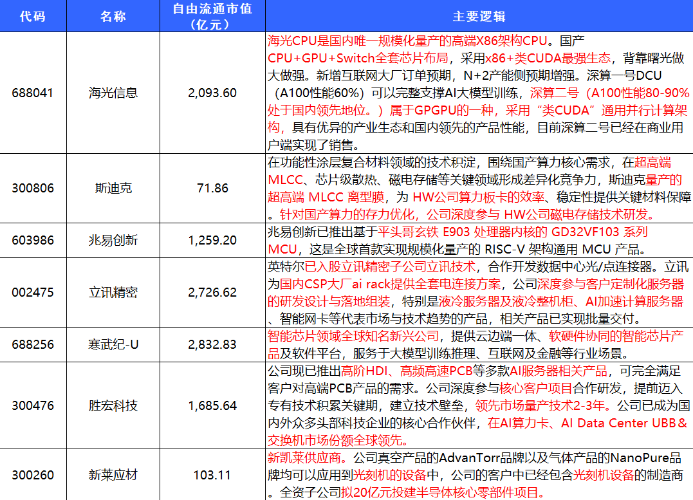The height and width of the screenshot is (500, 693).
Task: Click the 英特尔已入股立讯 logic description cell
Action: [x=480, y=293]
